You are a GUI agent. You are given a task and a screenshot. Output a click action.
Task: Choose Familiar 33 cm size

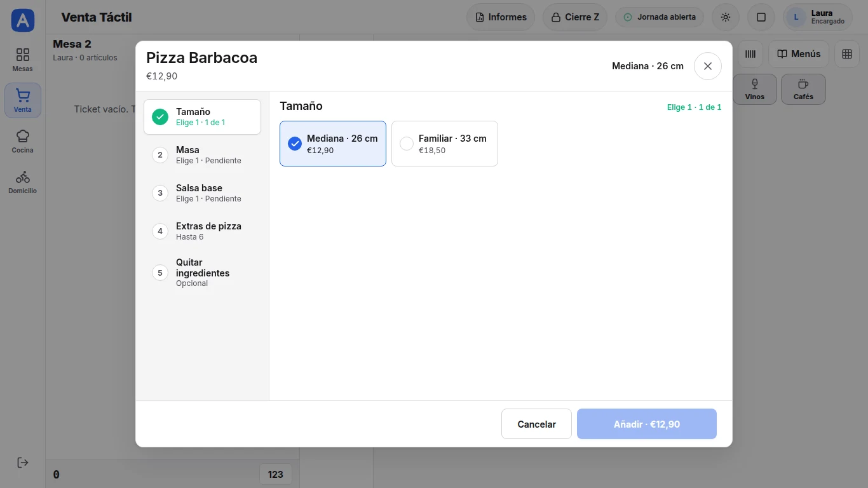tap(445, 144)
